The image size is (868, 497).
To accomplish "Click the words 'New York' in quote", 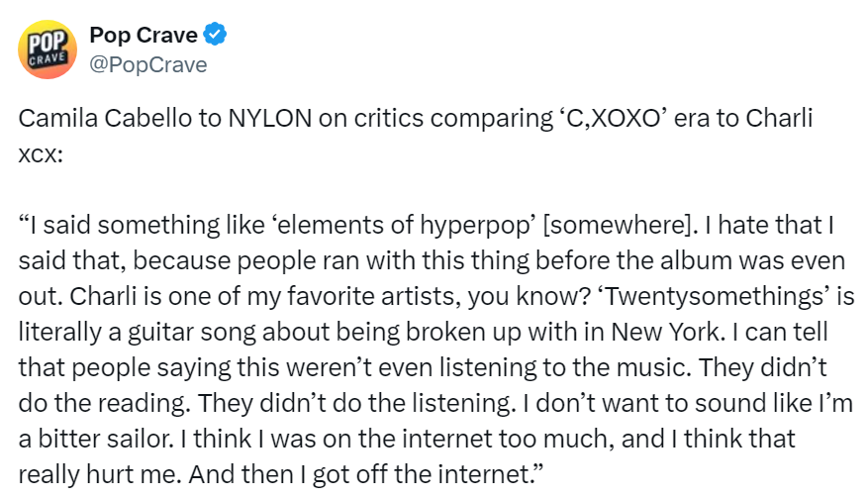I will (667, 332).
